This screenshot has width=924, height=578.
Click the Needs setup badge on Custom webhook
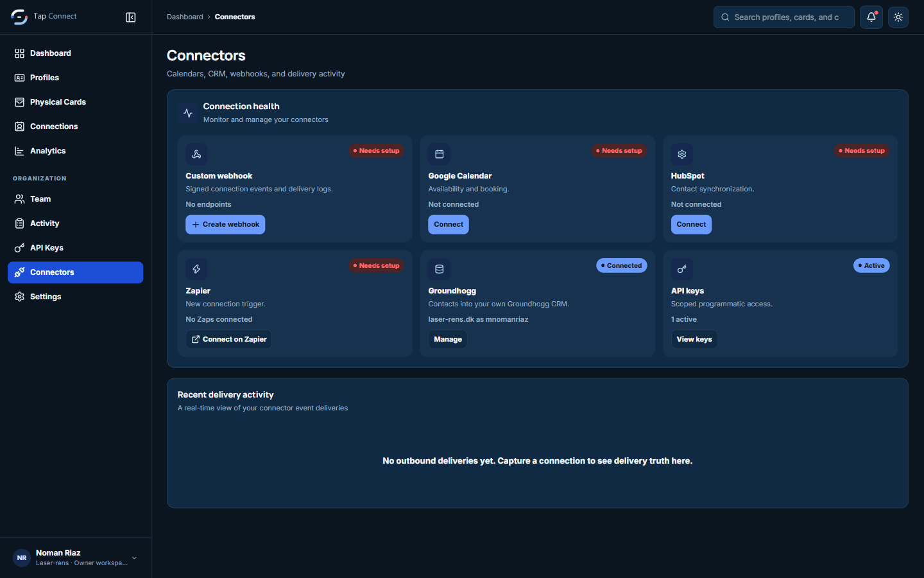[377, 151]
